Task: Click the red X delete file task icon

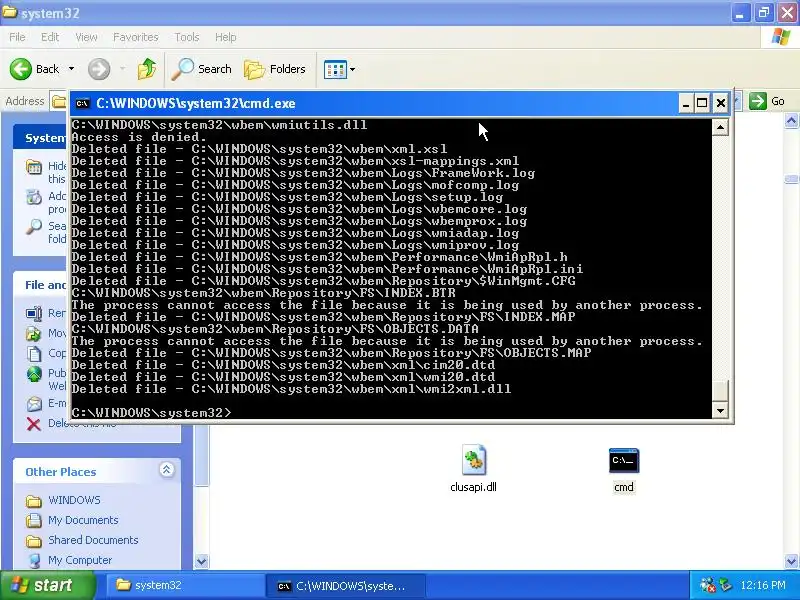Action: (34, 423)
